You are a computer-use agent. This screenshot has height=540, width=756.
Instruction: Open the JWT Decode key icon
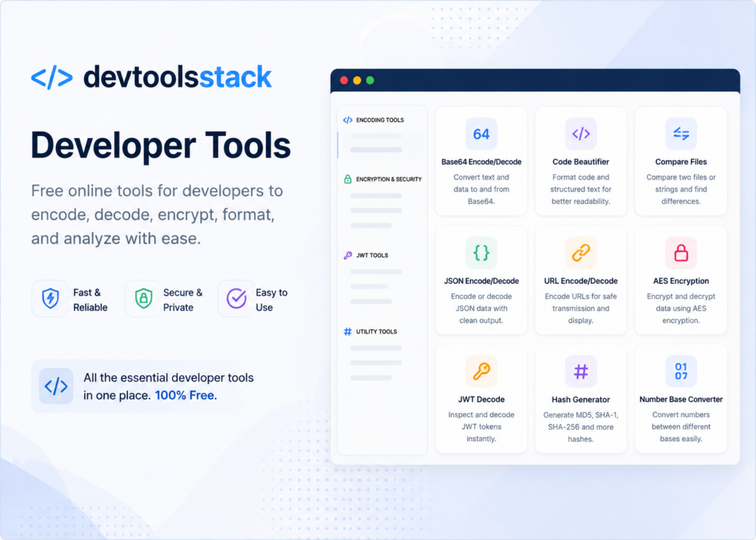(x=481, y=372)
